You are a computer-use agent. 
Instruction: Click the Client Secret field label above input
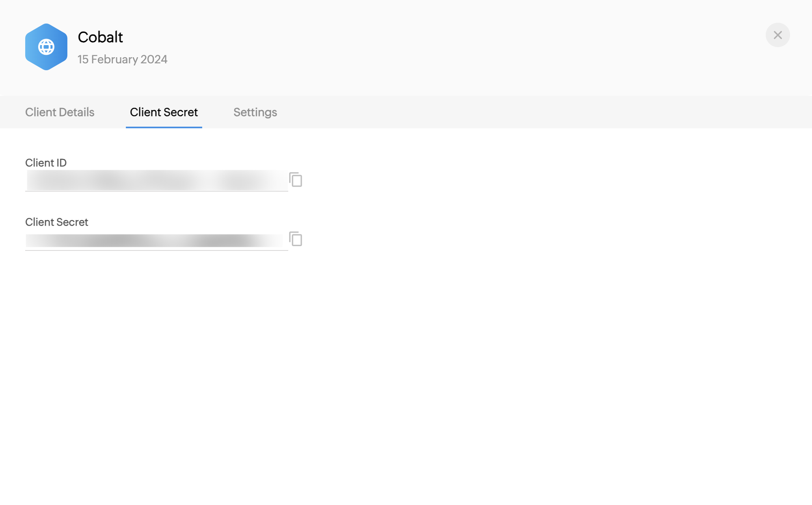(x=56, y=222)
